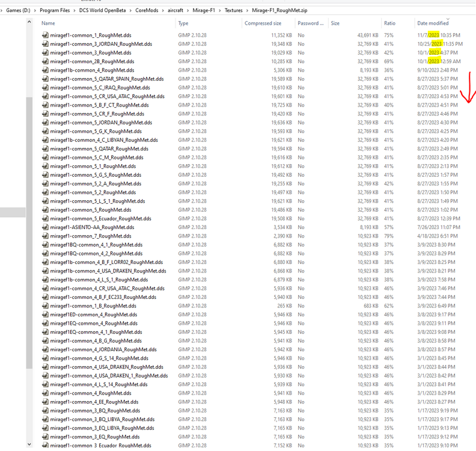The width and height of the screenshot is (476, 451).
Task: Click the icon of miragef1-common_1_B_RoughMet.dds
Action: (45, 306)
